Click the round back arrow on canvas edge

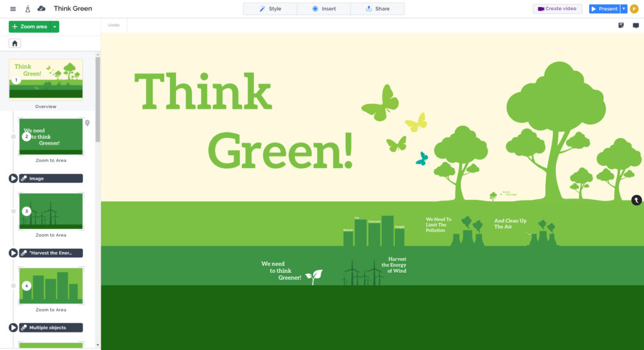(636, 200)
